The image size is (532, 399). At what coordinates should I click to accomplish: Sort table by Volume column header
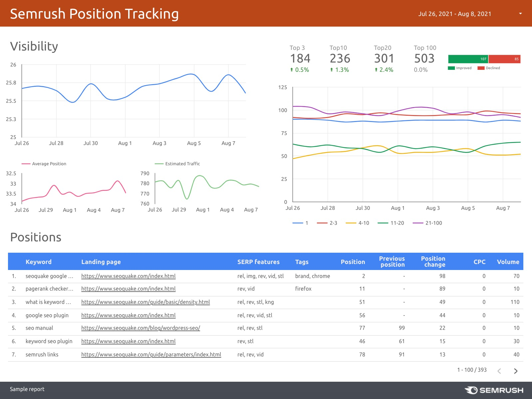coord(508,262)
